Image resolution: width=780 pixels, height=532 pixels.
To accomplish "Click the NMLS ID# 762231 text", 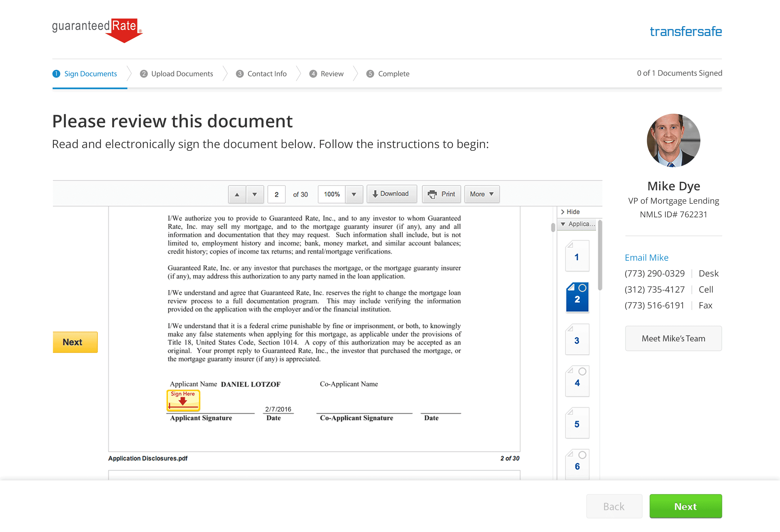I will tap(673, 215).
